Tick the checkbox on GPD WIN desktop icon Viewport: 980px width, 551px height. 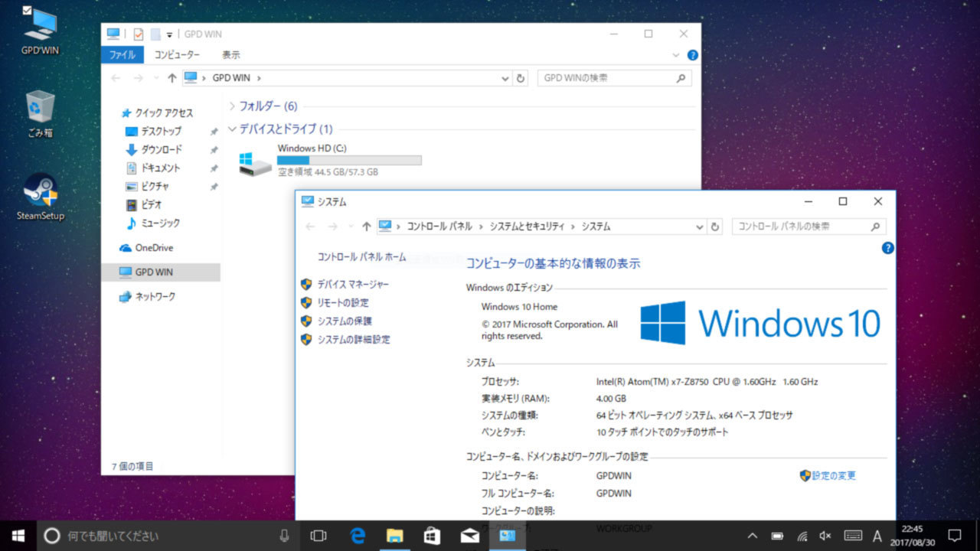[27, 10]
